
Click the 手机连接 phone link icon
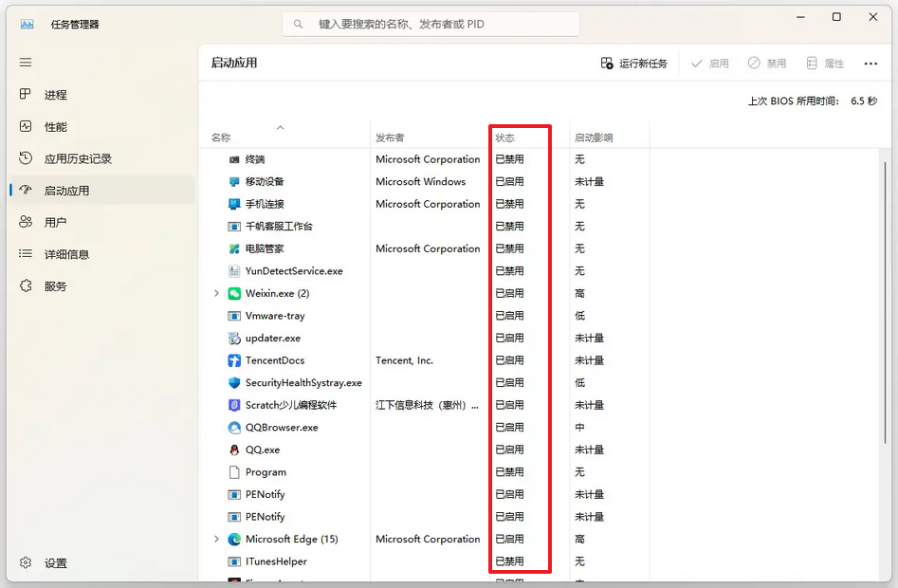coord(234,204)
